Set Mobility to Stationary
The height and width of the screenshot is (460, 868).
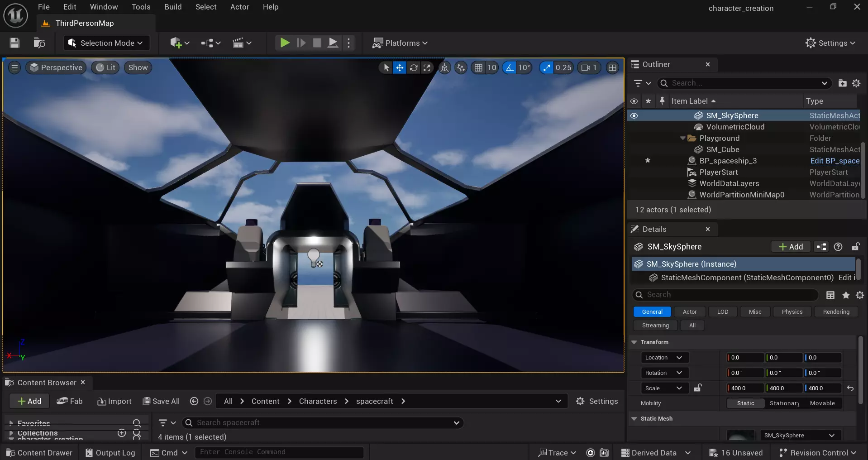point(784,403)
